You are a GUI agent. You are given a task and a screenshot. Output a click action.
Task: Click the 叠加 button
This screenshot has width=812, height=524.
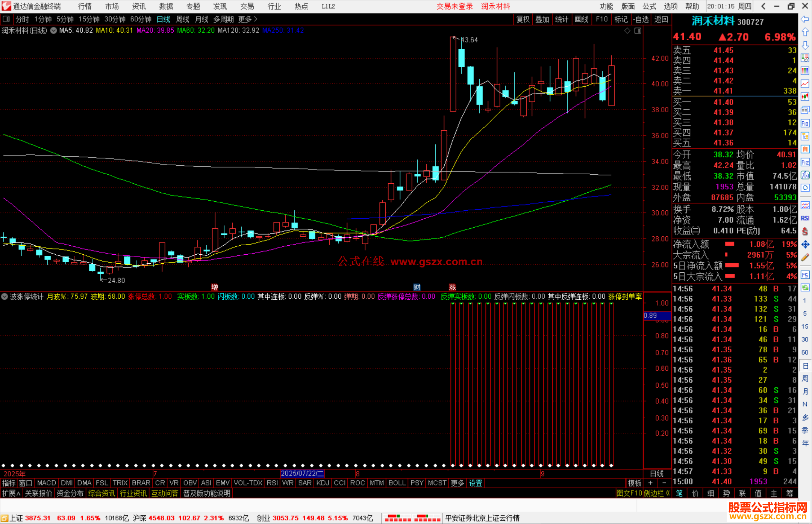tap(542, 19)
